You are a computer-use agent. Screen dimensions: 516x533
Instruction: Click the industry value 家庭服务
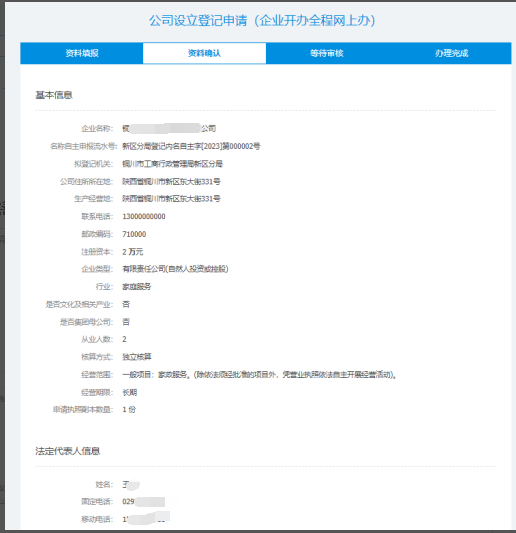pyautogui.click(x=137, y=287)
